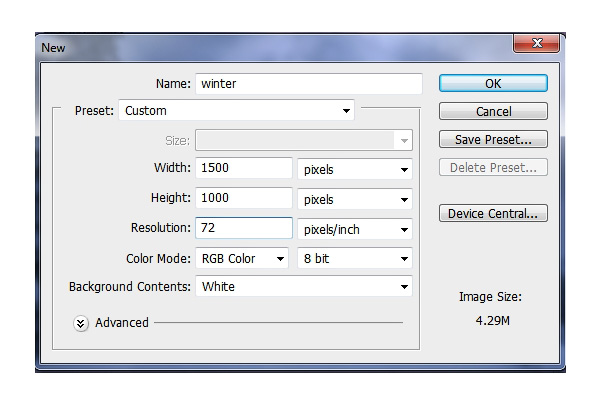Click the Width field showing 1500
The image size is (600, 404).
click(244, 168)
